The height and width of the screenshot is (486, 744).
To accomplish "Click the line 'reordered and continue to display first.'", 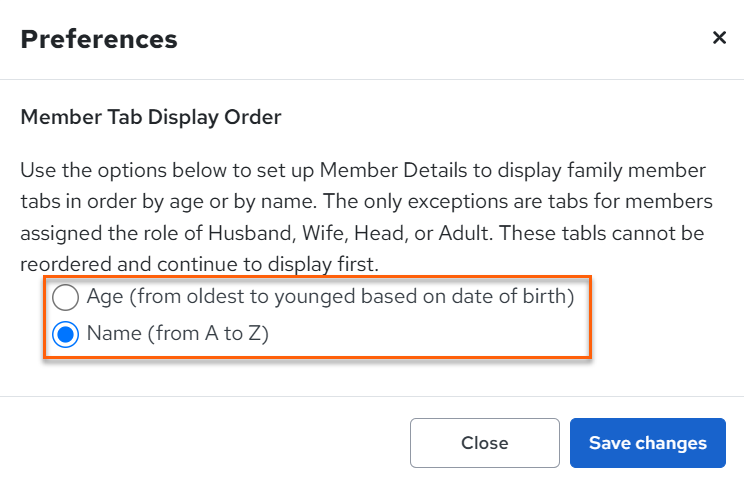I will [x=199, y=264].
